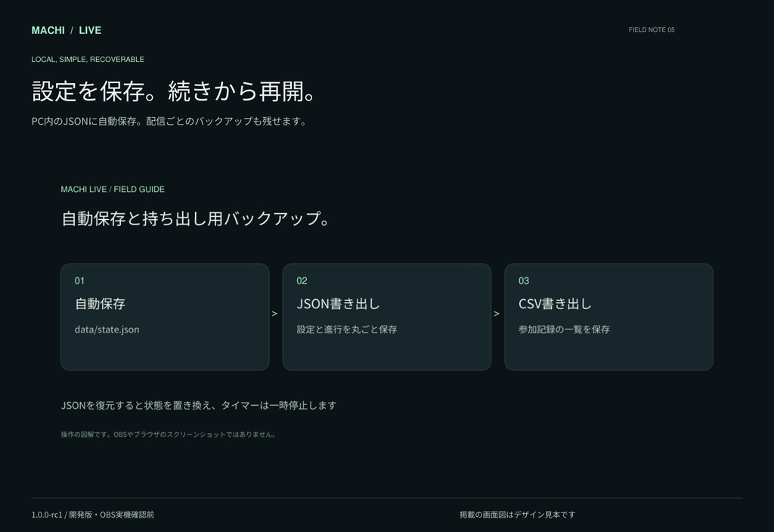774x532 pixels.
Task: Click the arrow between cards 02 and 03
Action: click(497, 314)
